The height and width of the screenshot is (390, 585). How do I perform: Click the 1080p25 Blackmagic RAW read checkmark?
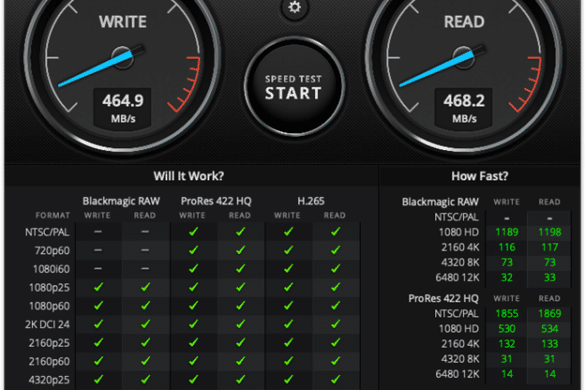coord(145,287)
